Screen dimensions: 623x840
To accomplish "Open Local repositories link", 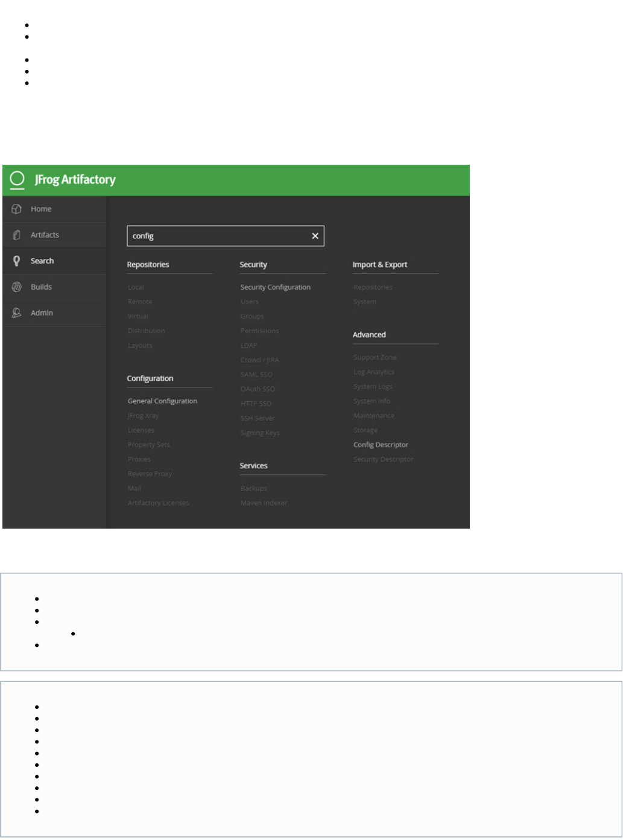I will click(x=136, y=287).
